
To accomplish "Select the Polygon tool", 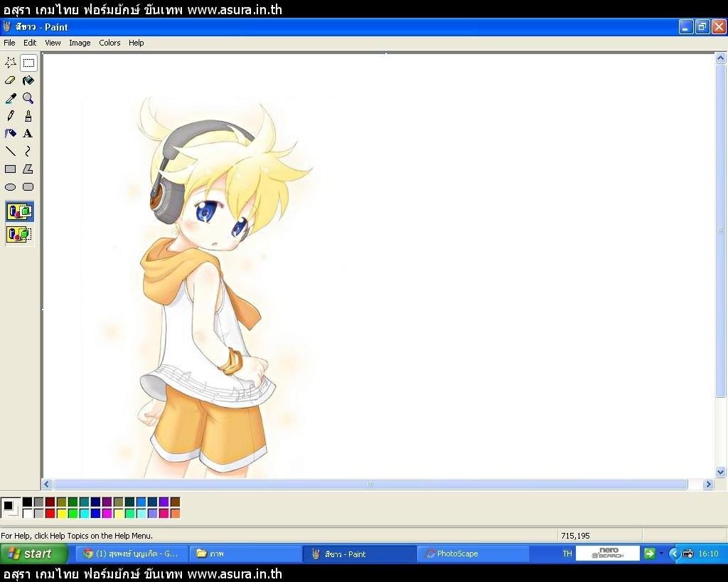I will [28, 169].
